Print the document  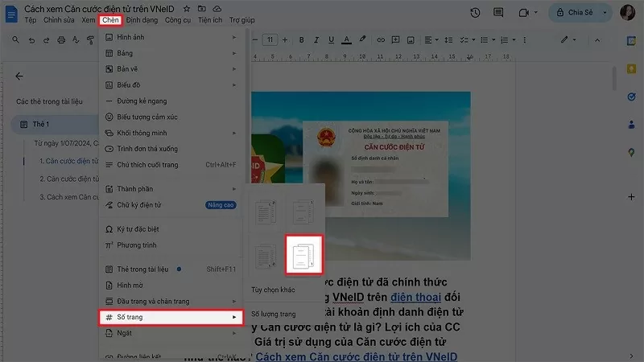tap(61, 39)
